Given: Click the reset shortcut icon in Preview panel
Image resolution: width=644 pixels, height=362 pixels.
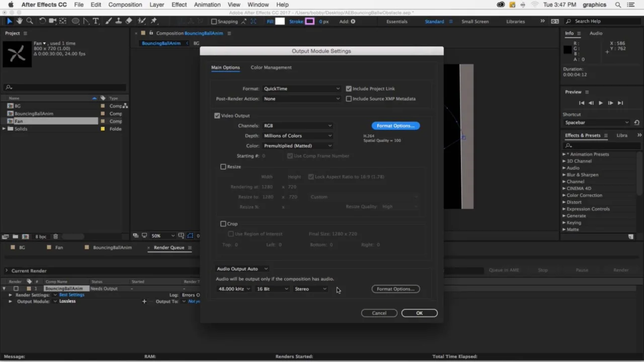Looking at the screenshot, I should [637, 122].
